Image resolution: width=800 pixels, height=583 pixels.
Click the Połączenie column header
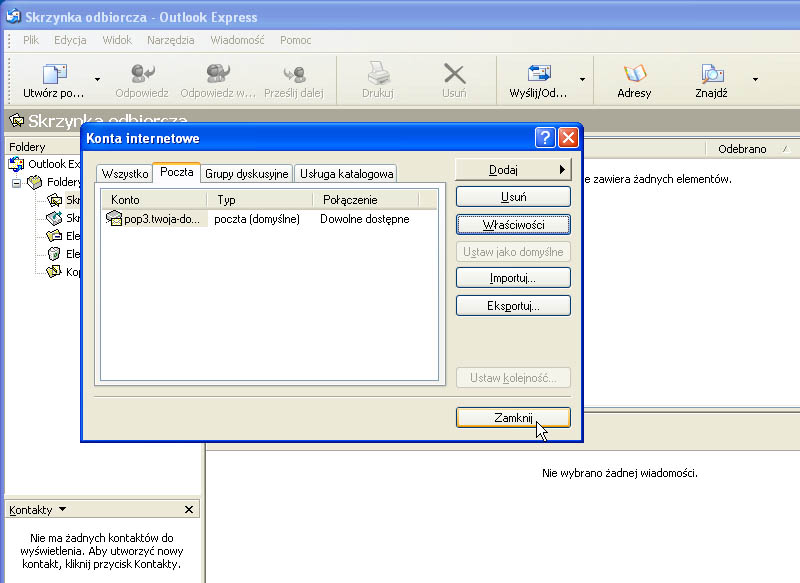click(365, 200)
